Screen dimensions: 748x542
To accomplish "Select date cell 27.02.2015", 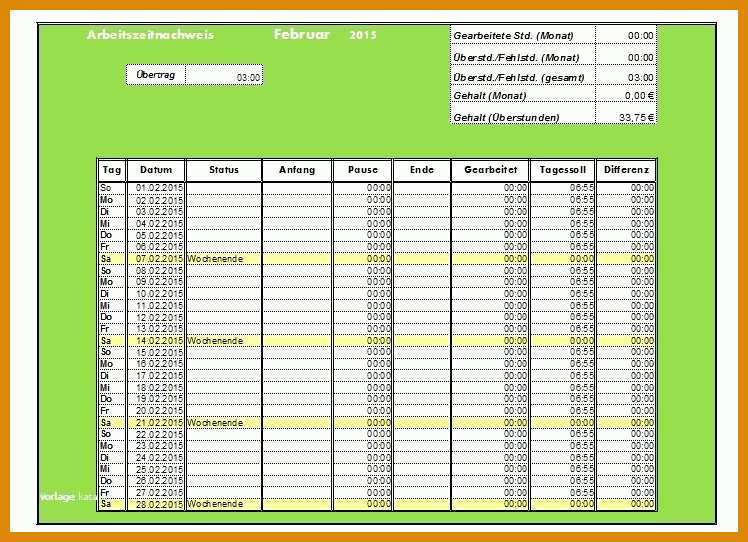I will [x=156, y=492].
